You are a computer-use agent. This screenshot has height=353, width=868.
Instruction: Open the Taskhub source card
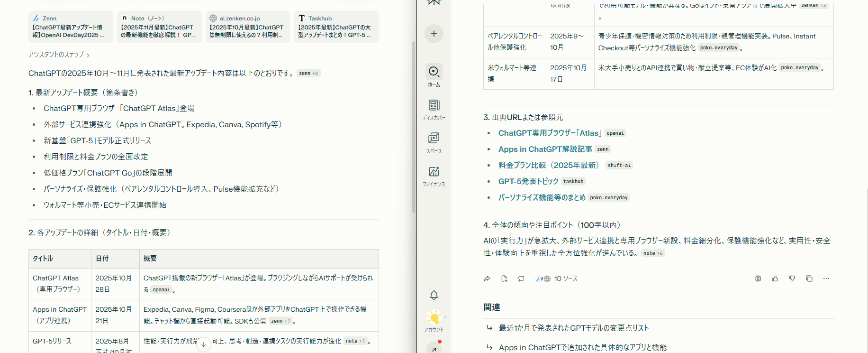point(336,27)
